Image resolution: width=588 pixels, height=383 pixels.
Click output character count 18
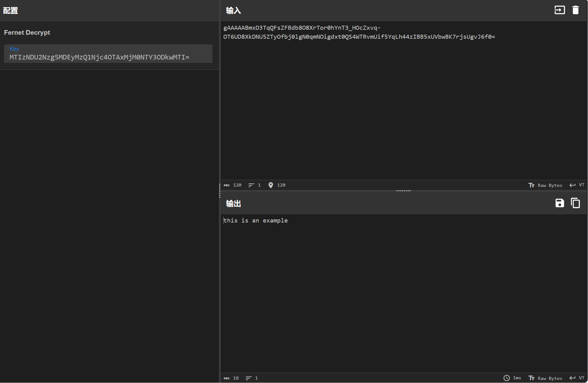click(x=231, y=378)
